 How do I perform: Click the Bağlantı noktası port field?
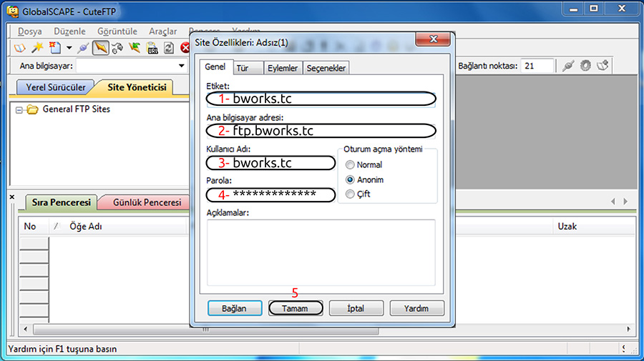tap(537, 66)
